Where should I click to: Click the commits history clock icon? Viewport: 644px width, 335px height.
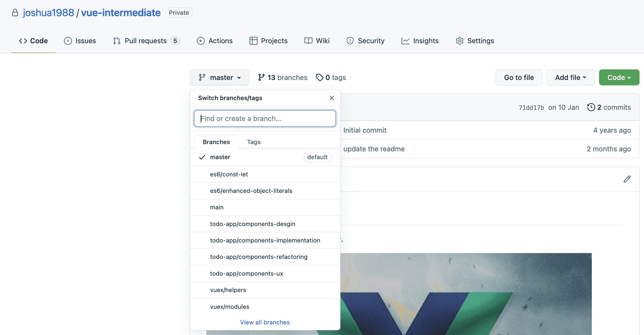(591, 107)
